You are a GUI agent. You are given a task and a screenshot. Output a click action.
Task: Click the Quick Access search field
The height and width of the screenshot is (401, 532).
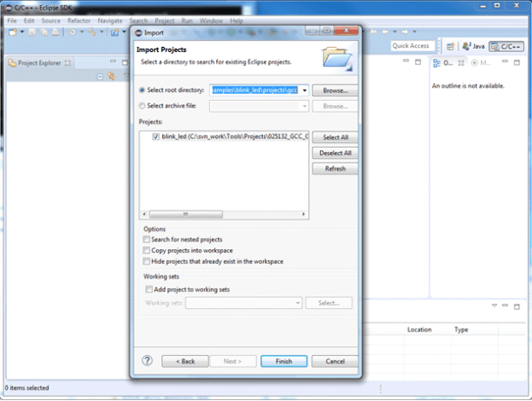coord(412,46)
